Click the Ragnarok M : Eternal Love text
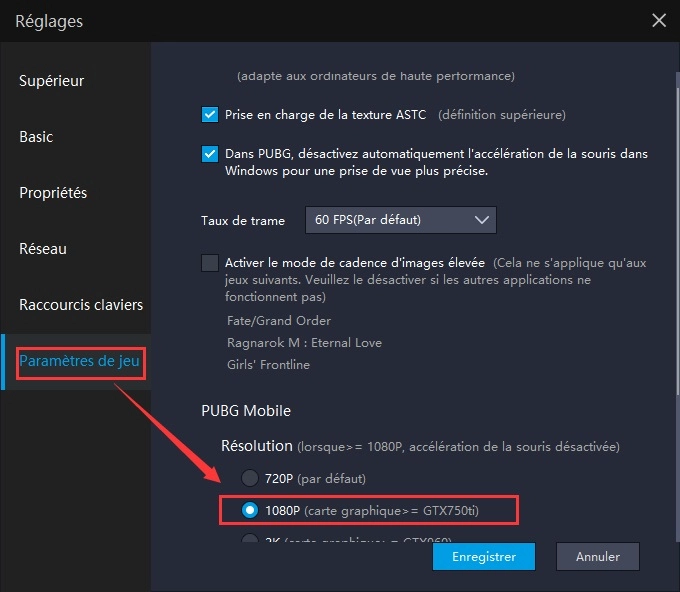Viewport: 680px width, 592px height. coord(304,343)
